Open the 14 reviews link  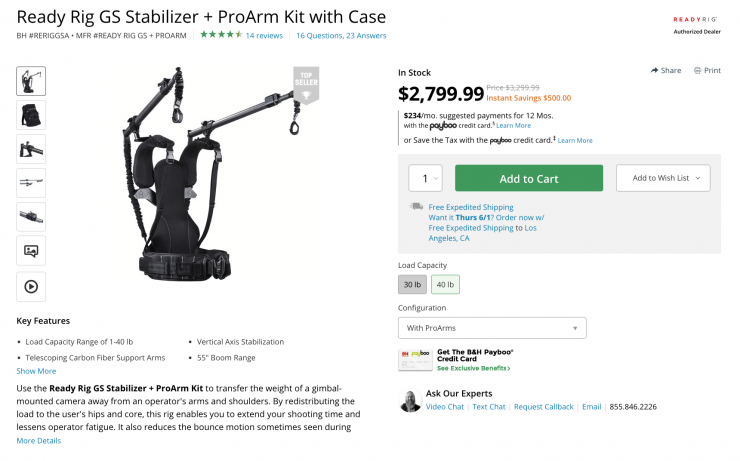[x=264, y=35]
